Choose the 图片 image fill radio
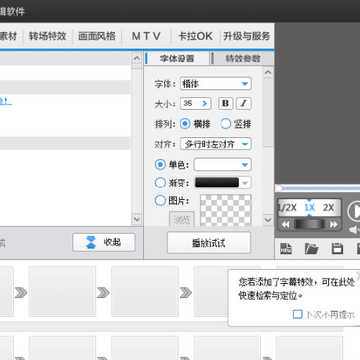The width and height of the screenshot is (360, 360). click(160, 200)
